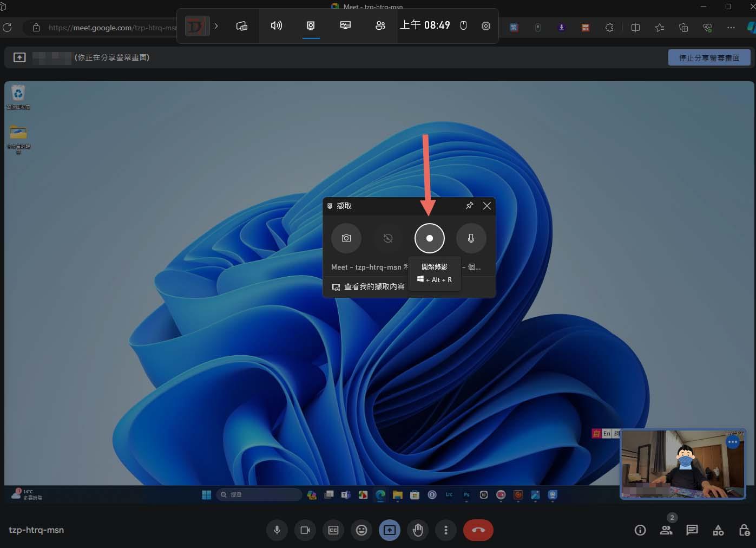Screen dimensions: 756x548
Task: Open 查看我的擷取內容 link
Action: pos(369,286)
